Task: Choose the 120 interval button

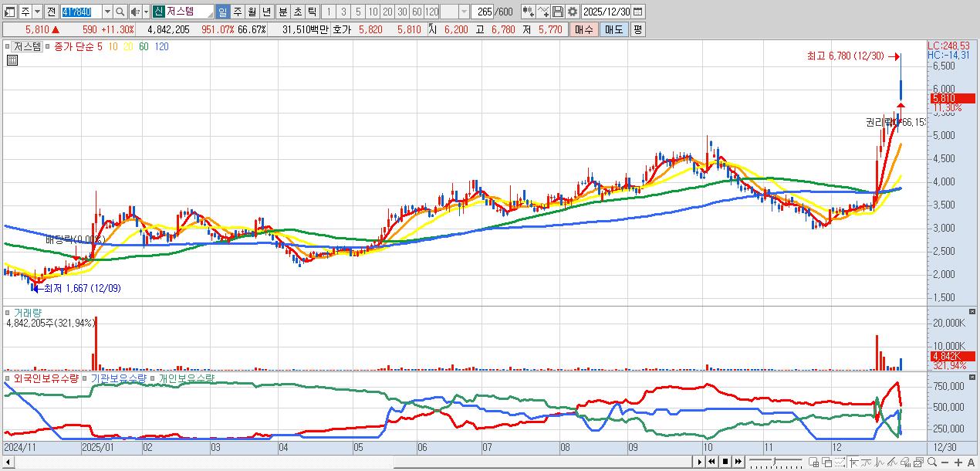Action: [x=432, y=12]
